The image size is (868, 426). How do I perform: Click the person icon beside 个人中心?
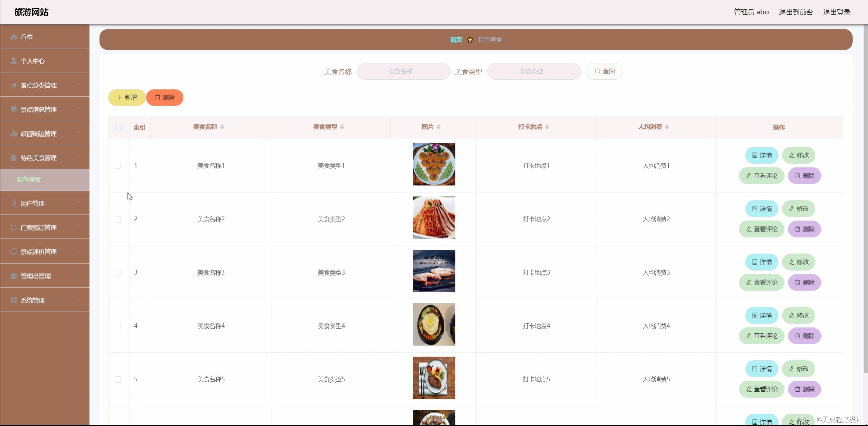[14, 61]
